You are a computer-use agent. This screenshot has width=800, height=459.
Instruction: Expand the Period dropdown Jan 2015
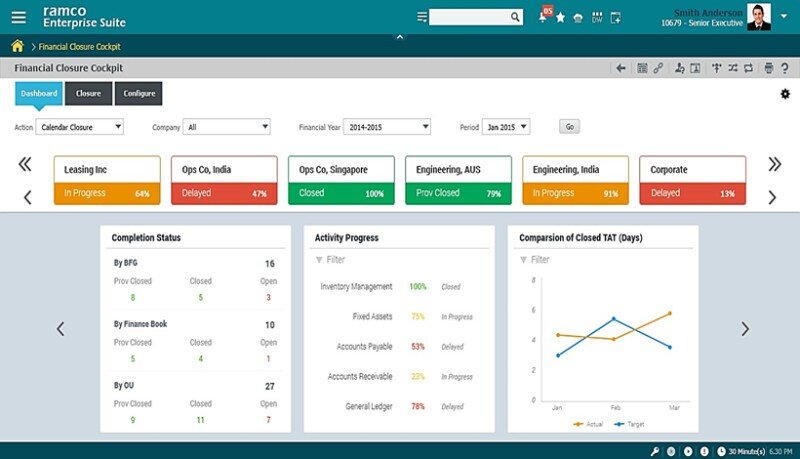coord(506,127)
